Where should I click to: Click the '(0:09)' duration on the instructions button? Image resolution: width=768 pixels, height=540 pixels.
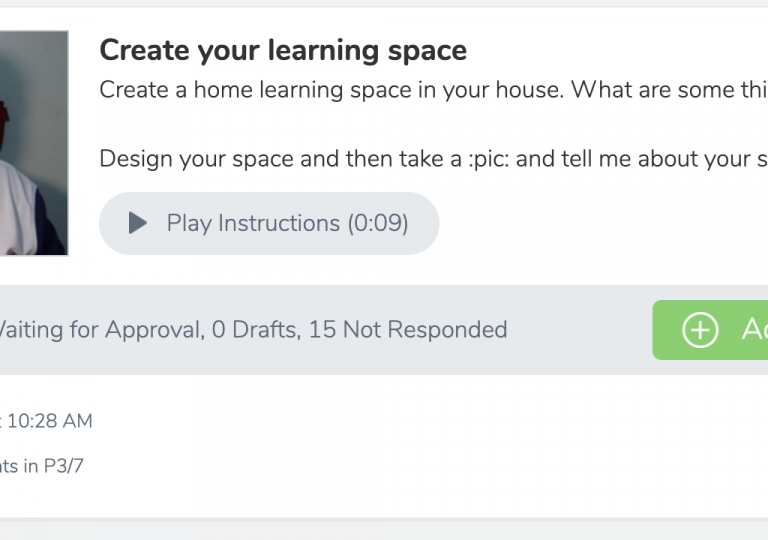[378, 223]
